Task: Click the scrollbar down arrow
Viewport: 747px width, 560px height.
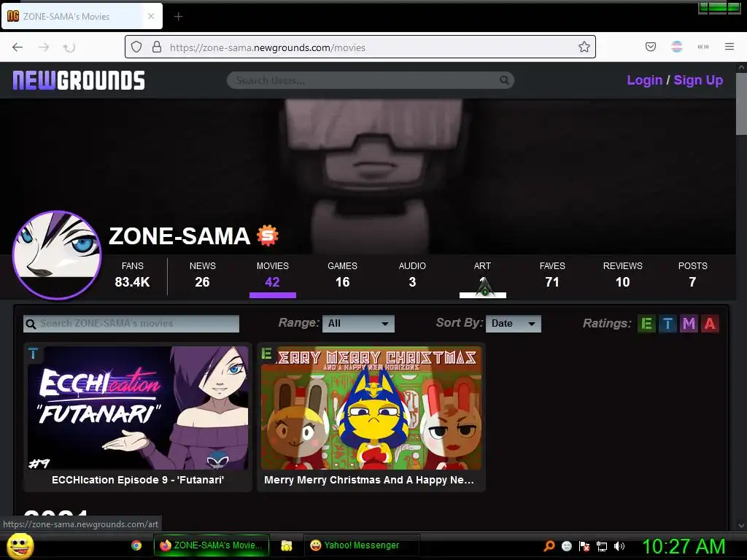Action: [x=741, y=526]
